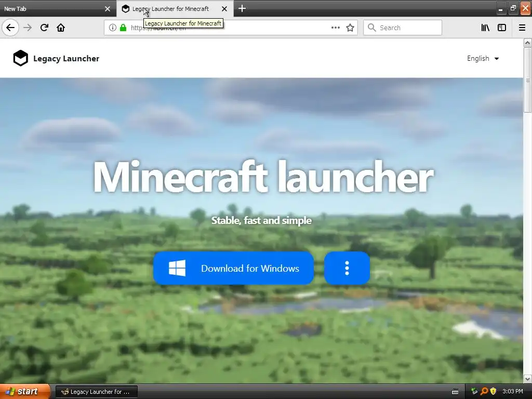Click Download for Windows button
The image size is (532, 399).
(233, 268)
